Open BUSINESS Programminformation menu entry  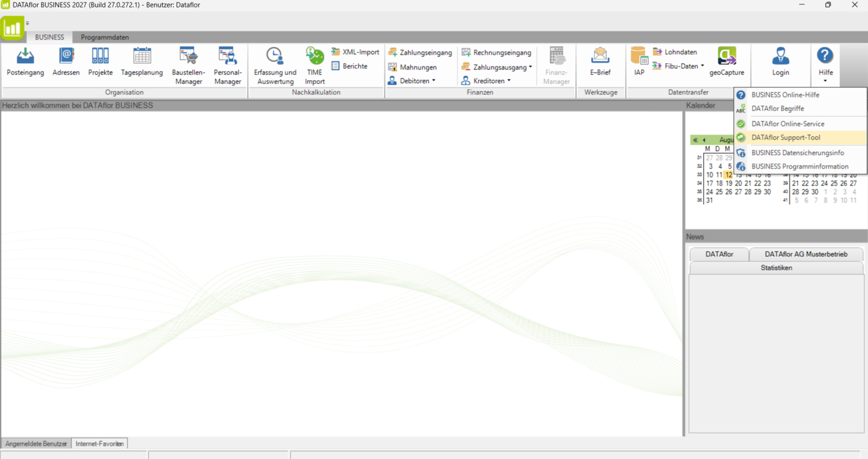click(x=800, y=166)
